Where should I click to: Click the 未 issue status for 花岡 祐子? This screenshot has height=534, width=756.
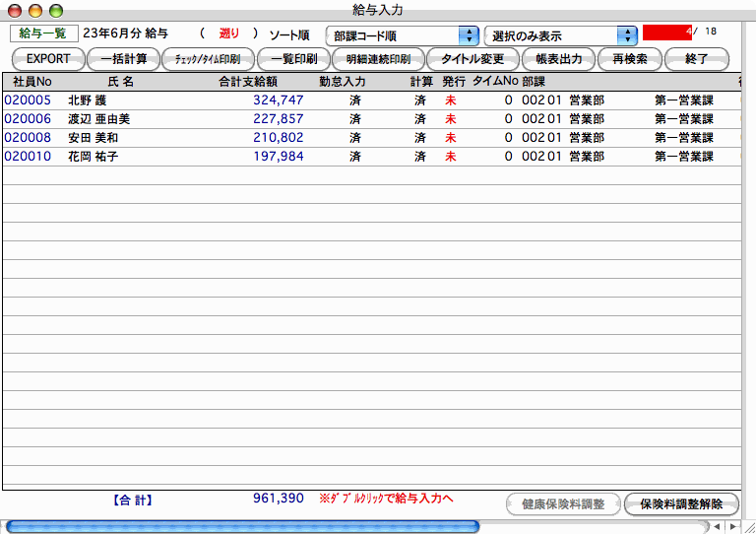(x=451, y=156)
